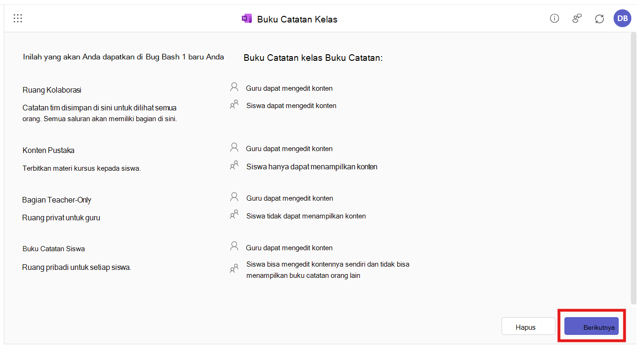Click student icon beside 'Siswa dapat mengedit konten'
This screenshot has height=348, width=644.
[x=234, y=105]
